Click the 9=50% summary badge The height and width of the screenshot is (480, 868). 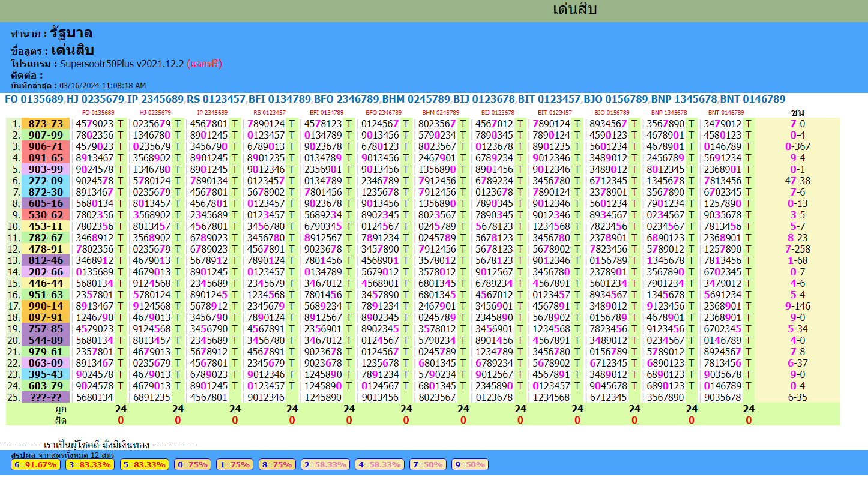(470, 464)
